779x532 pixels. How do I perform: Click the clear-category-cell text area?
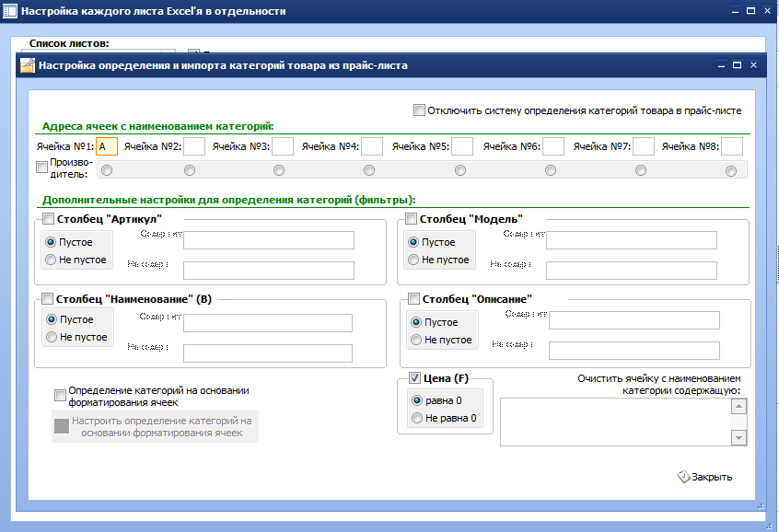pyautogui.click(x=615, y=422)
